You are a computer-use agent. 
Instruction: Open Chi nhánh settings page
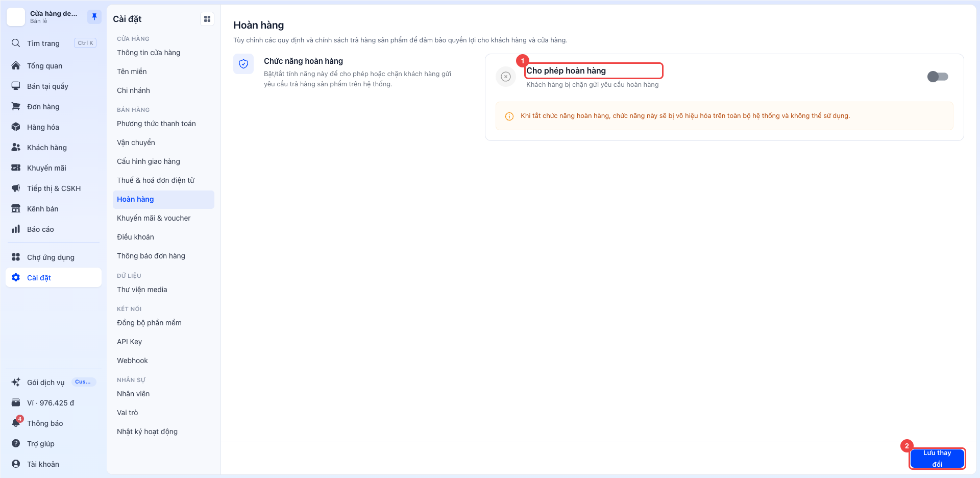coord(163,90)
